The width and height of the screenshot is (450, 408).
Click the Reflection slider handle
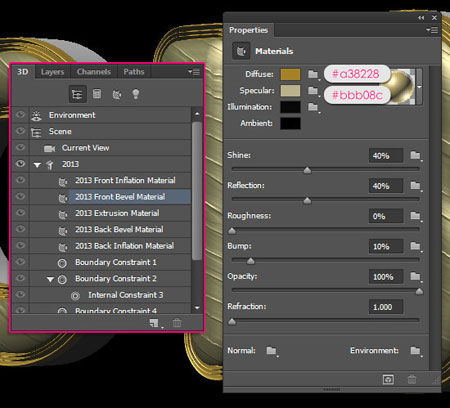[307, 200]
